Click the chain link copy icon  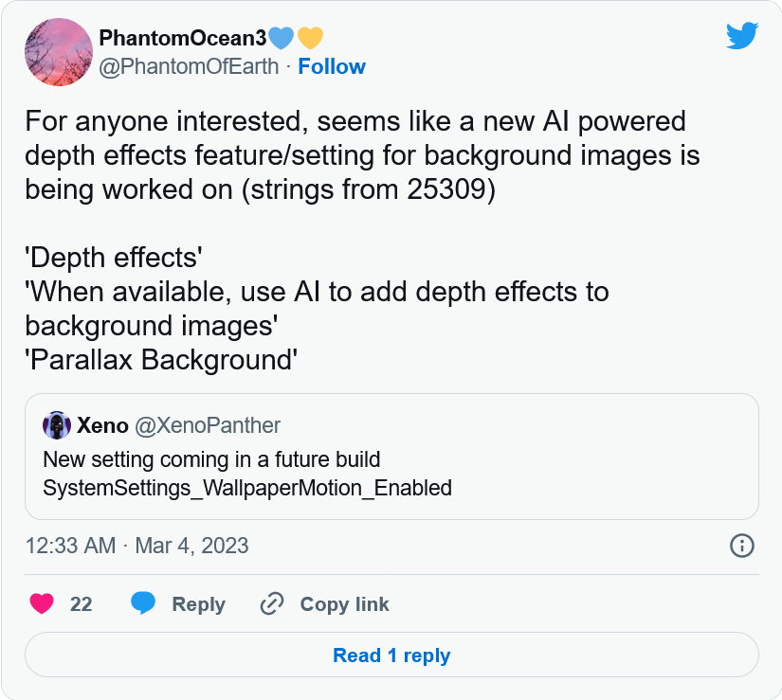[272, 603]
